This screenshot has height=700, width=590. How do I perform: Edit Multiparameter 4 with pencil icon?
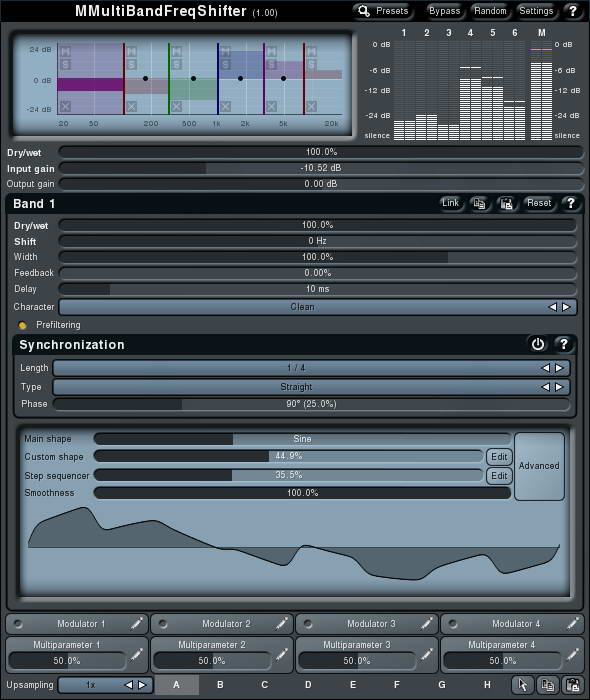(x=573, y=655)
